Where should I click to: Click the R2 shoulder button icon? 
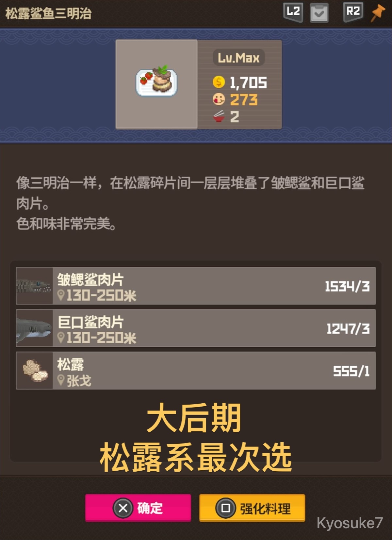coord(353,12)
